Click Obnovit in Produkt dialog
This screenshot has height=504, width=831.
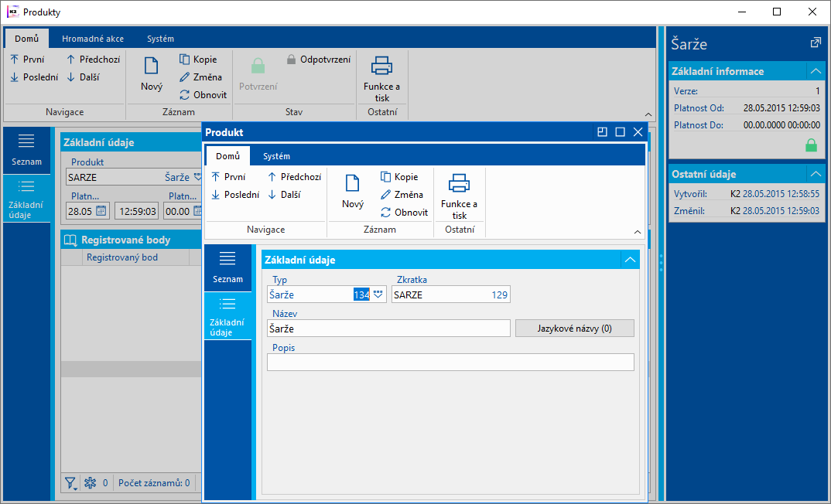[404, 213]
